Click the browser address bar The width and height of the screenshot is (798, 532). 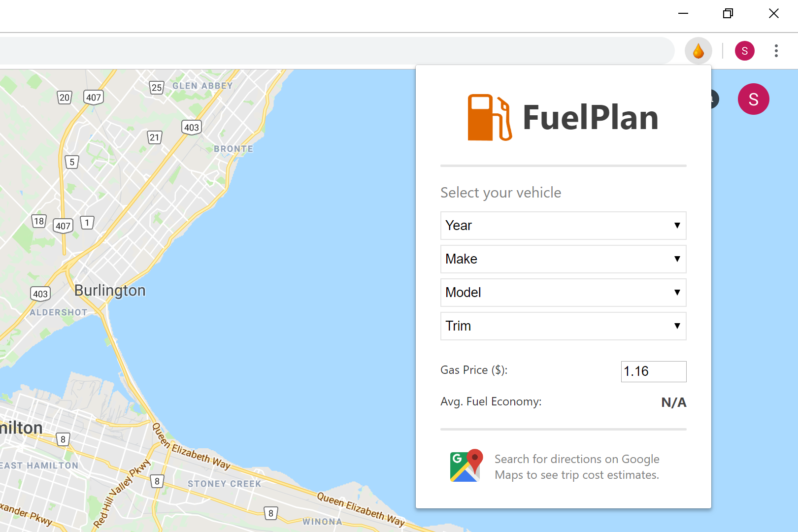click(x=335, y=51)
